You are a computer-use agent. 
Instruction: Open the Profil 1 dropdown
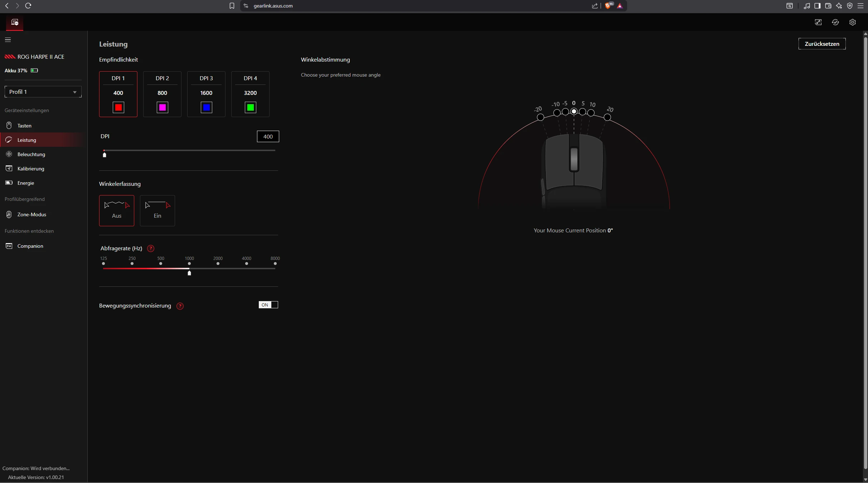click(43, 92)
